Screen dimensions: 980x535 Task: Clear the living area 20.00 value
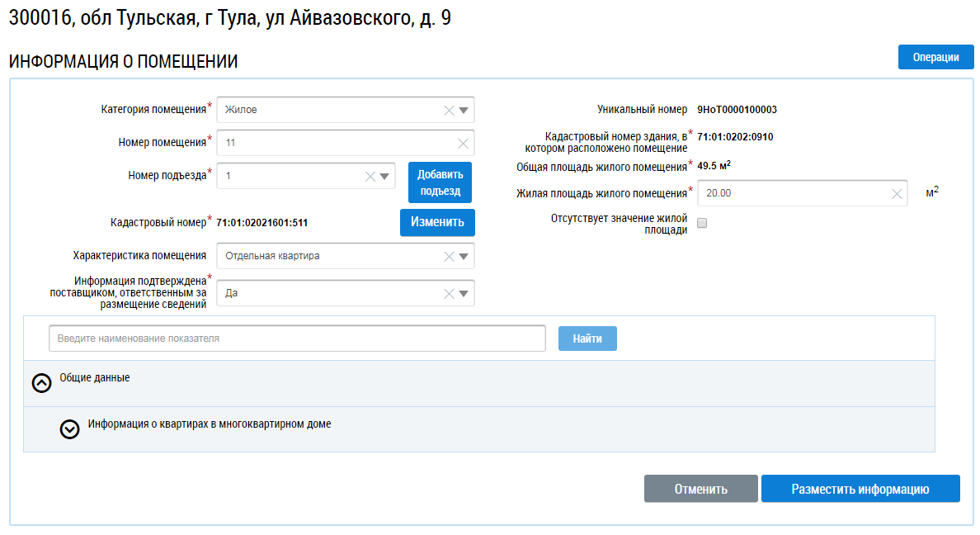(x=896, y=194)
